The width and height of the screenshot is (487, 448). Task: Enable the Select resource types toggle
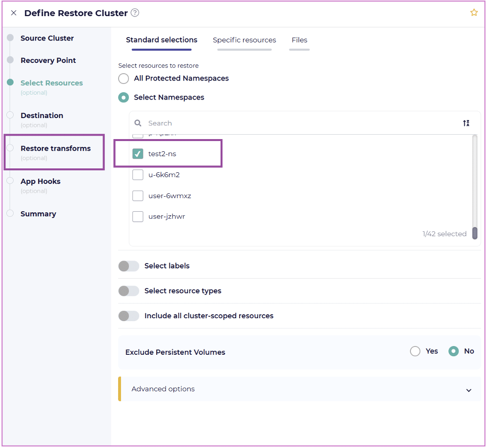coord(129,291)
